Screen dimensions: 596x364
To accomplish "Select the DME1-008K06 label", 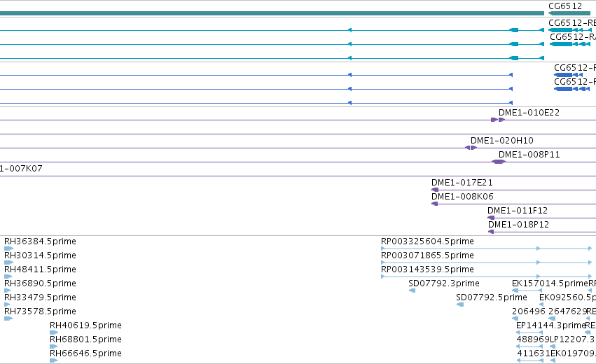I will point(462,197).
